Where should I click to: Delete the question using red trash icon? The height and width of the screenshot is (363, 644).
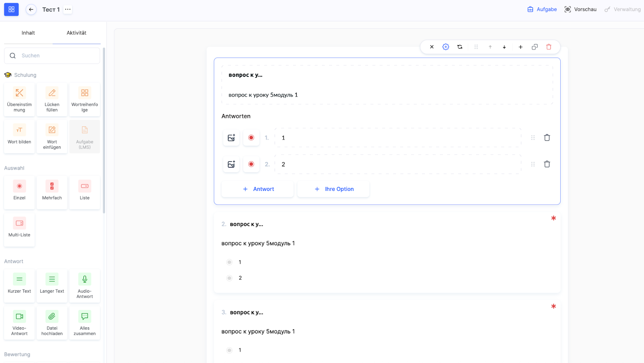tap(549, 47)
